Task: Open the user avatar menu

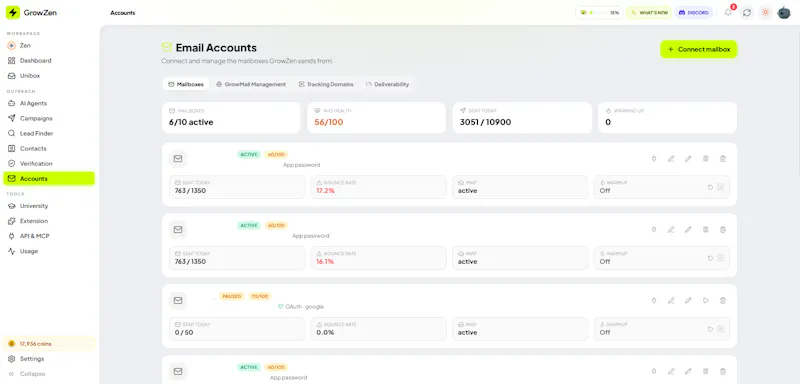Action: point(784,12)
